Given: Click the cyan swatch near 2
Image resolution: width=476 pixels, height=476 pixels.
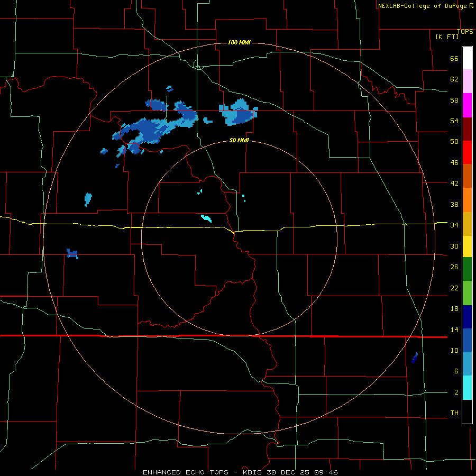Looking at the screenshot, I should pos(467,388).
